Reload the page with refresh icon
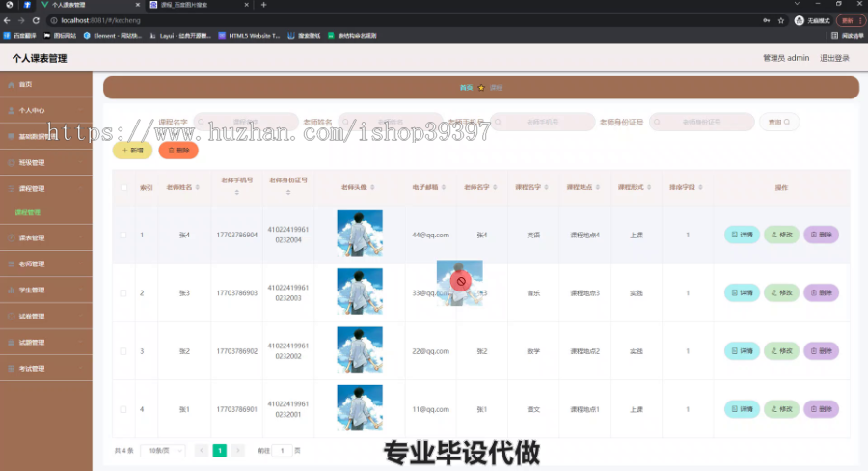This screenshot has height=471, width=868. [36, 20]
